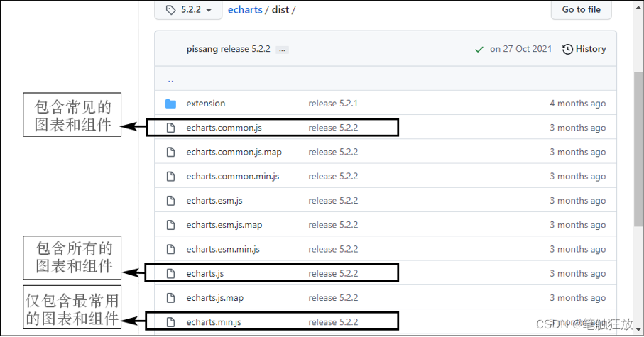Open the commit History link
This screenshot has height=337, width=644.
(x=584, y=49)
